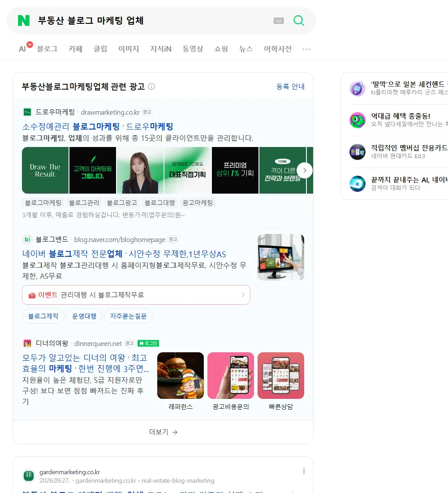Open the three-dot menu for gardenmarketing result
This screenshot has height=493, width=448.
click(x=304, y=471)
